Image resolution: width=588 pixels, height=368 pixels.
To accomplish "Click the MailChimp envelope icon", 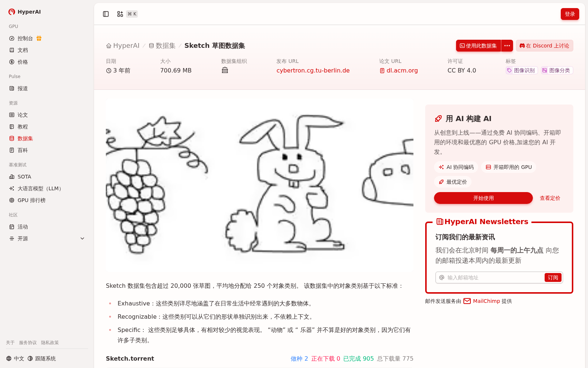I will pos(467,301).
